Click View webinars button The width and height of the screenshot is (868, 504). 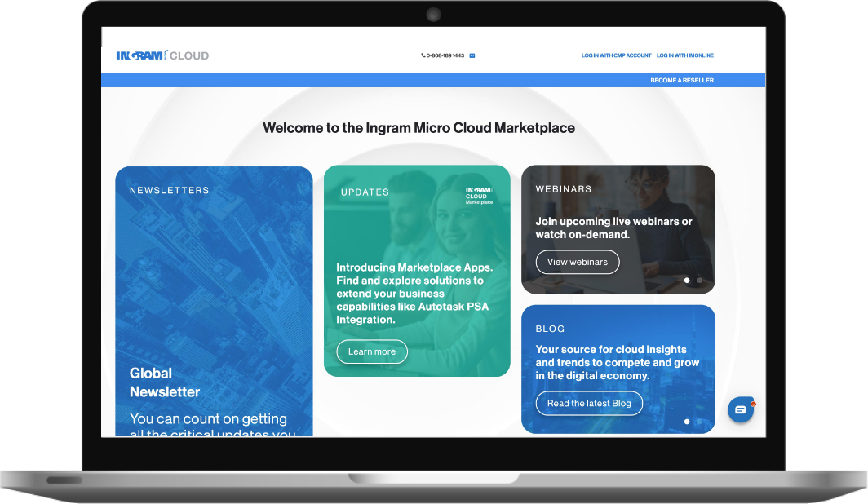click(578, 263)
